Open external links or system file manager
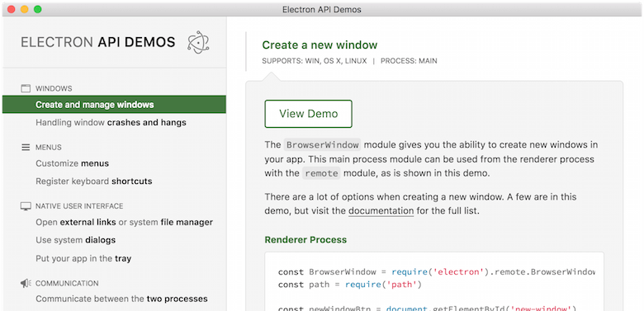 pyautogui.click(x=124, y=222)
